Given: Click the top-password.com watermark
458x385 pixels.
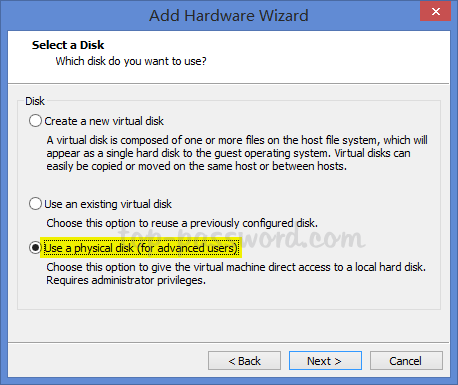Looking at the screenshot, I should tap(242, 238).
